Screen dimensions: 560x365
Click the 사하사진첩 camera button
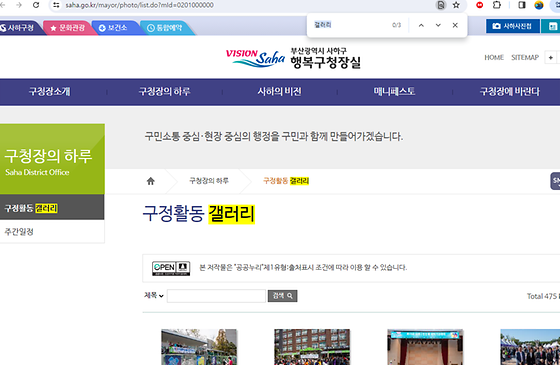click(512, 26)
